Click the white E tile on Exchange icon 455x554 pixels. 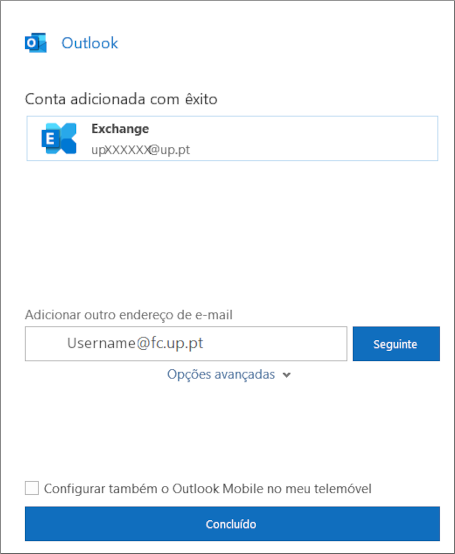[50, 138]
